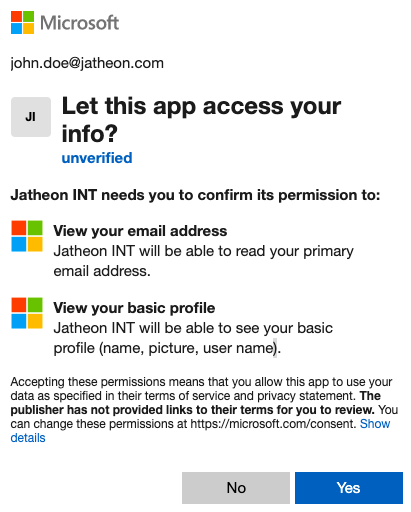Click the microsoft.com/consent URL text
This screenshot has width=411, height=512.
point(273,424)
